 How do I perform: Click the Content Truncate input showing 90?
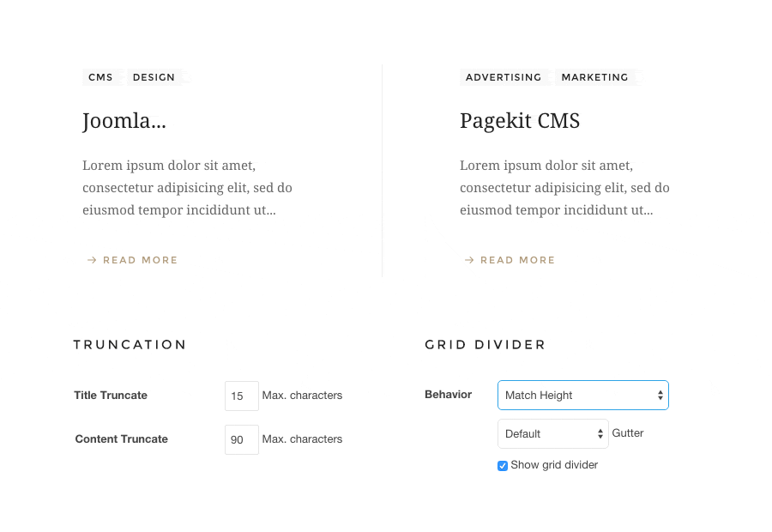pyautogui.click(x=241, y=439)
